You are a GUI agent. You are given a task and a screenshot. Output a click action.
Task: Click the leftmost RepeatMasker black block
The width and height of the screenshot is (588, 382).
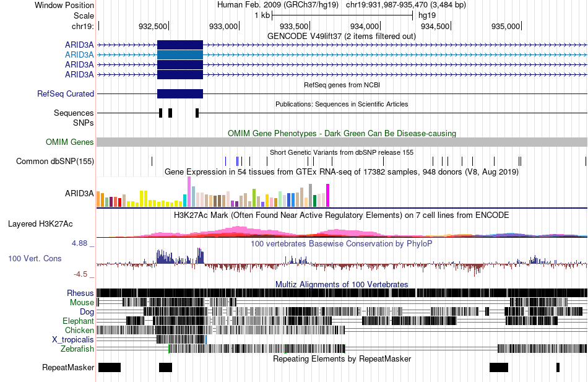click(110, 367)
